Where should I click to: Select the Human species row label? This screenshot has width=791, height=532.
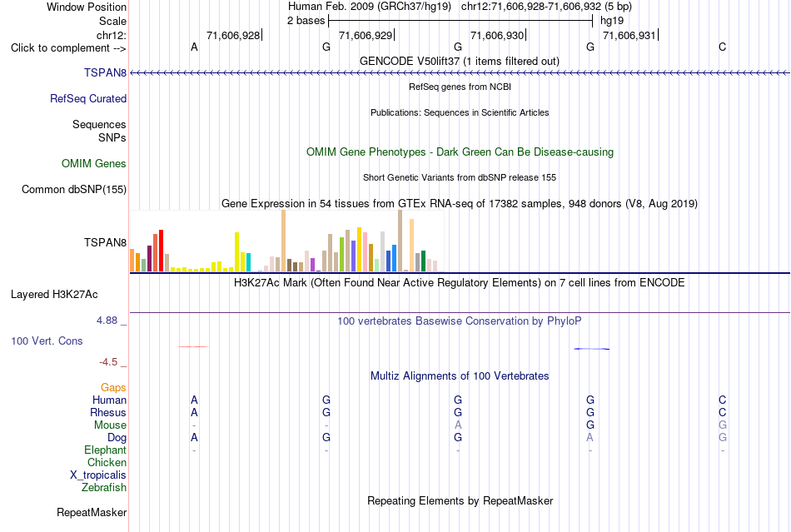(x=109, y=400)
